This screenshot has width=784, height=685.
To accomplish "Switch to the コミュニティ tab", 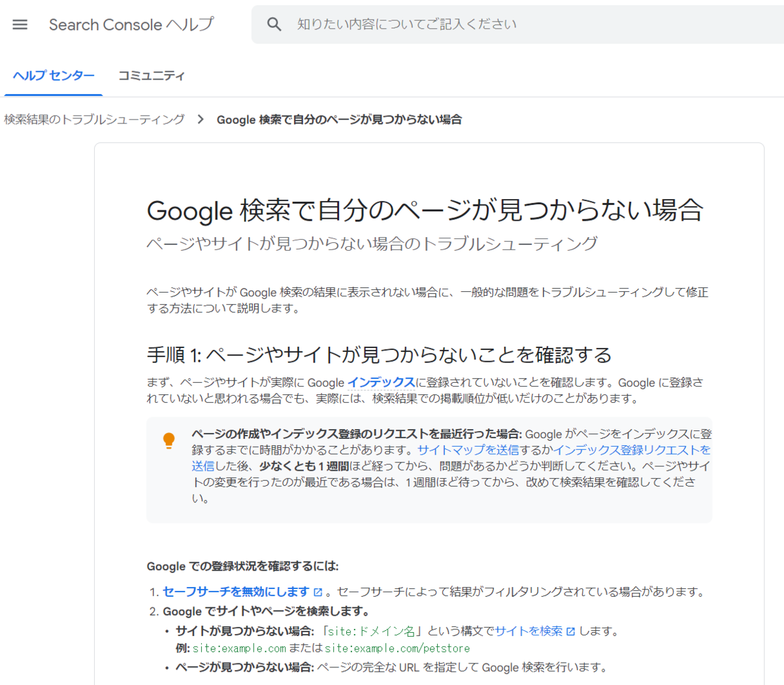I will [152, 76].
